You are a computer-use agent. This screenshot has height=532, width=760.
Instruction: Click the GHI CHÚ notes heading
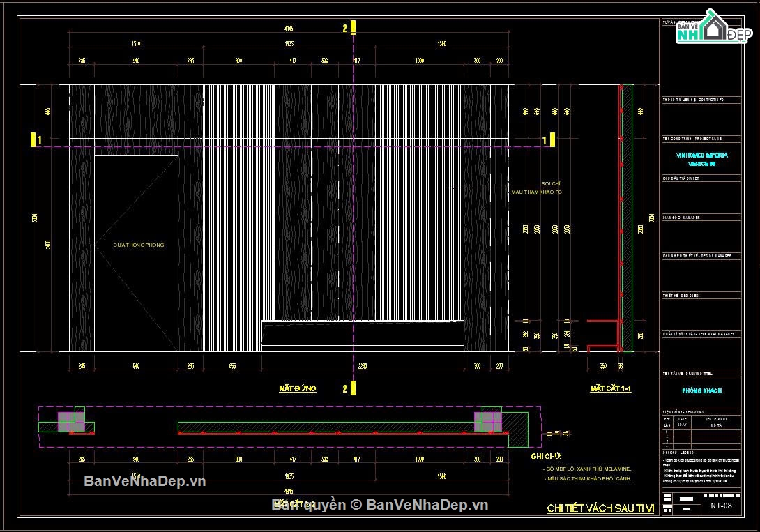[x=546, y=457]
